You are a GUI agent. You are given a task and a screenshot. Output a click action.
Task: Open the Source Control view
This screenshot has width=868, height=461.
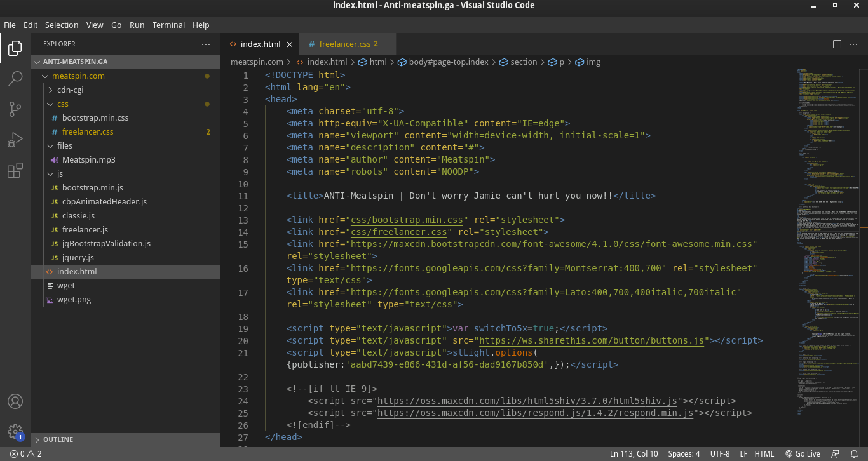tap(15, 109)
